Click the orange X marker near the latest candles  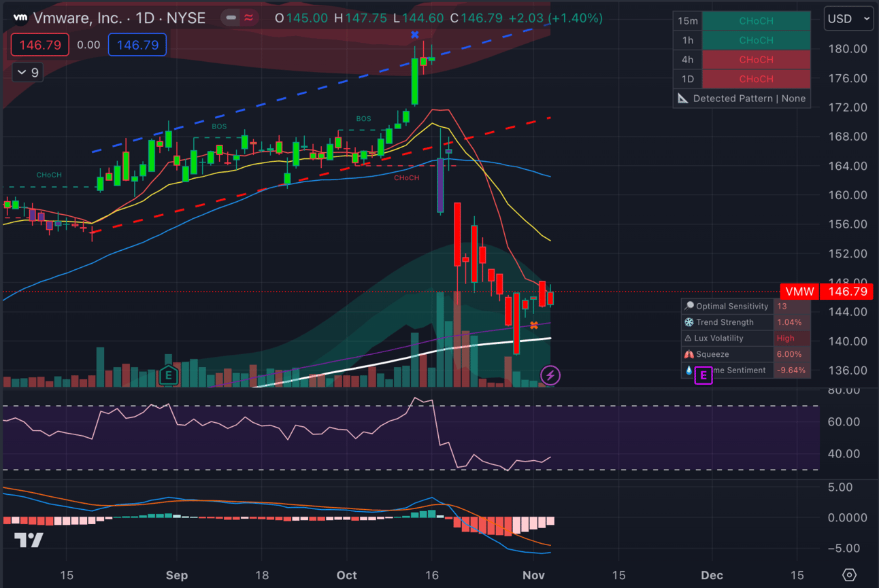click(x=534, y=326)
